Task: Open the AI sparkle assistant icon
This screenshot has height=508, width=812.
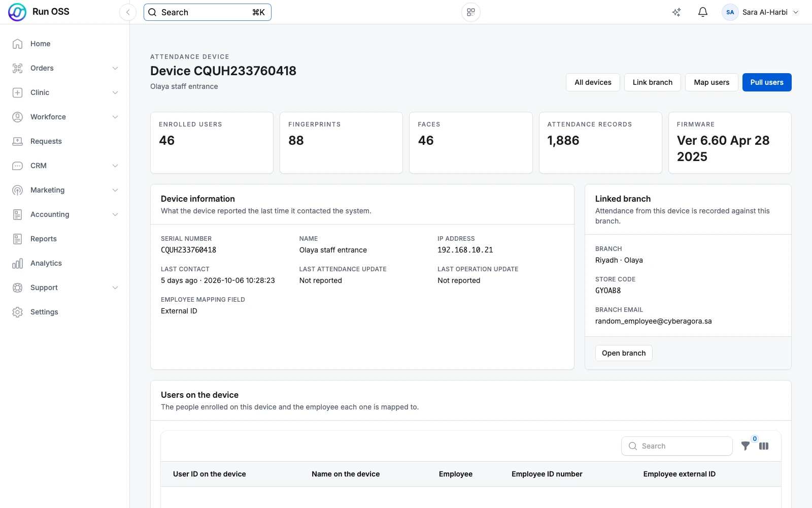Action: (x=676, y=12)
